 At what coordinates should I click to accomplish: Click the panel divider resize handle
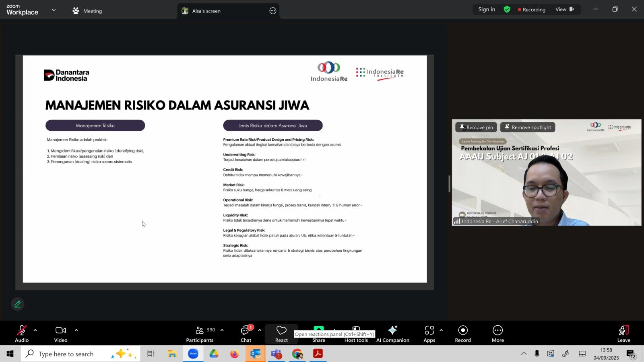tap(449, 184)
